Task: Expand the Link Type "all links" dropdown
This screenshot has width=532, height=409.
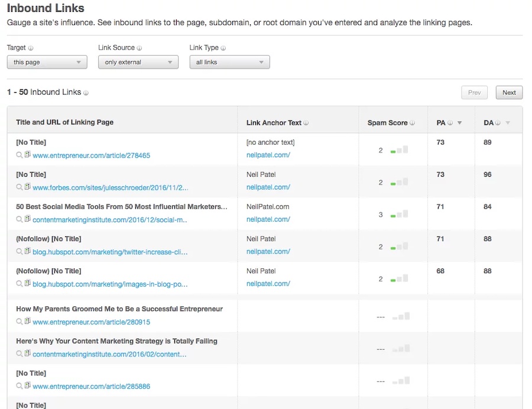Action: coord(229,62)
